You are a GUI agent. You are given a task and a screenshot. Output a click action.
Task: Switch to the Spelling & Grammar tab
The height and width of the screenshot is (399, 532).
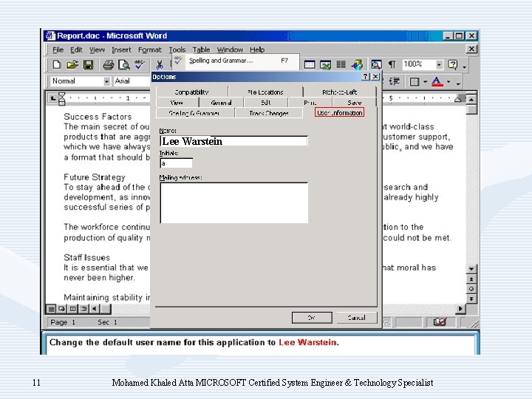[194, 113]
